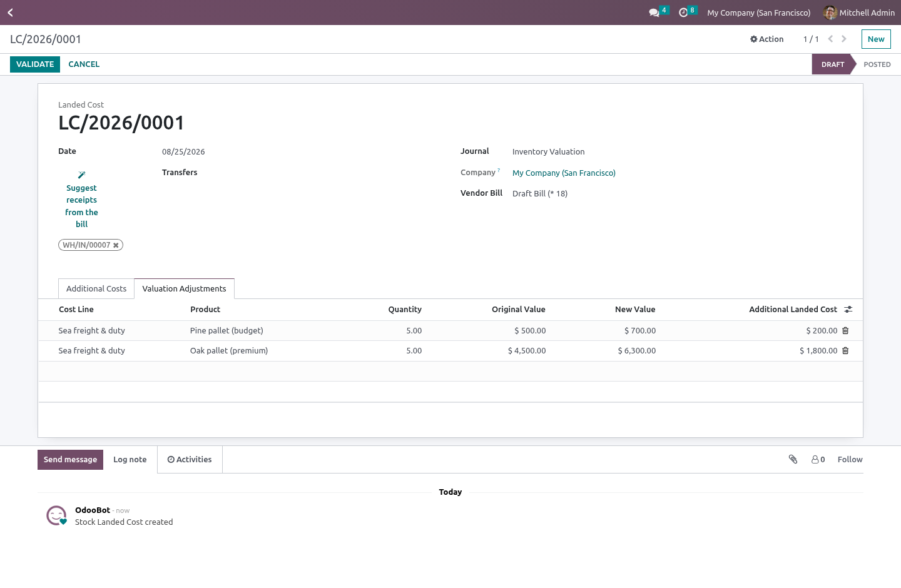Select the Valuation Adjustments tab
901x588 pixels.
[x=184, y=288]
